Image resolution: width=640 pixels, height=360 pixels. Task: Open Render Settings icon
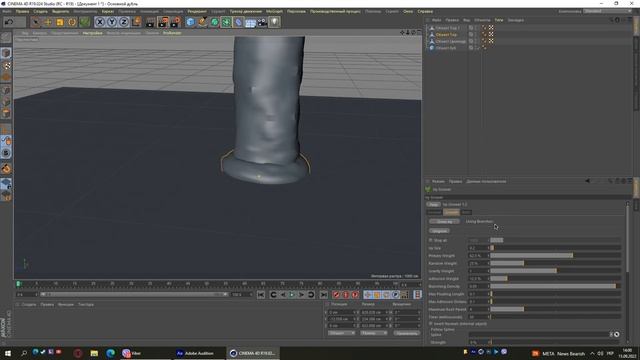[x=176, y=22]
